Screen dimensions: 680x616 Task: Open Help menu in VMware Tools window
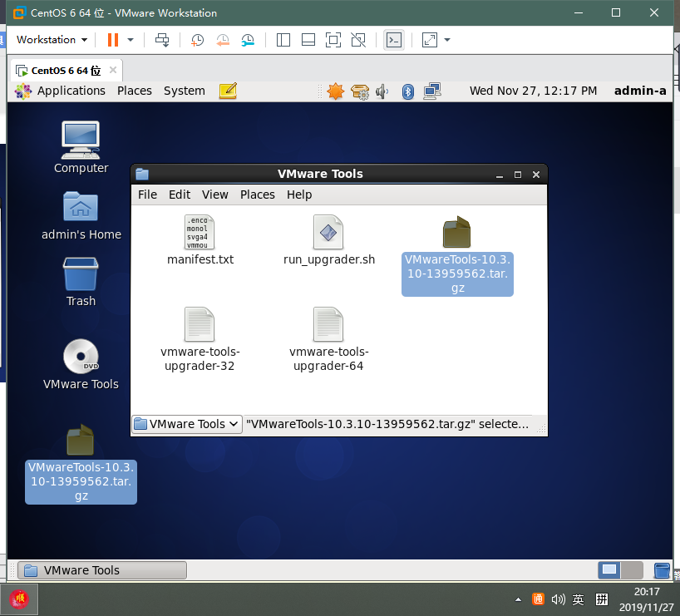tap(299, 195)
